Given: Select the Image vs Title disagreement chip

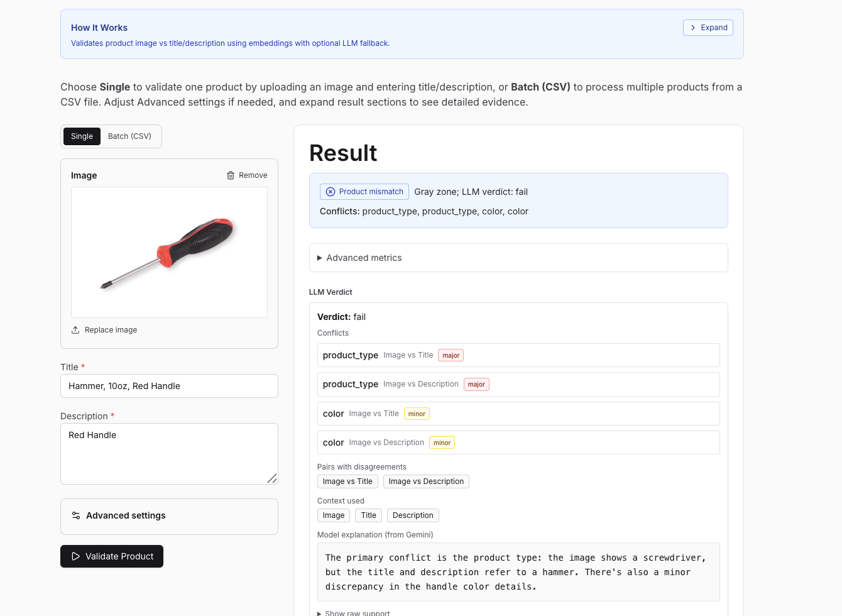Looking at the screenshot, I should 347,481.
